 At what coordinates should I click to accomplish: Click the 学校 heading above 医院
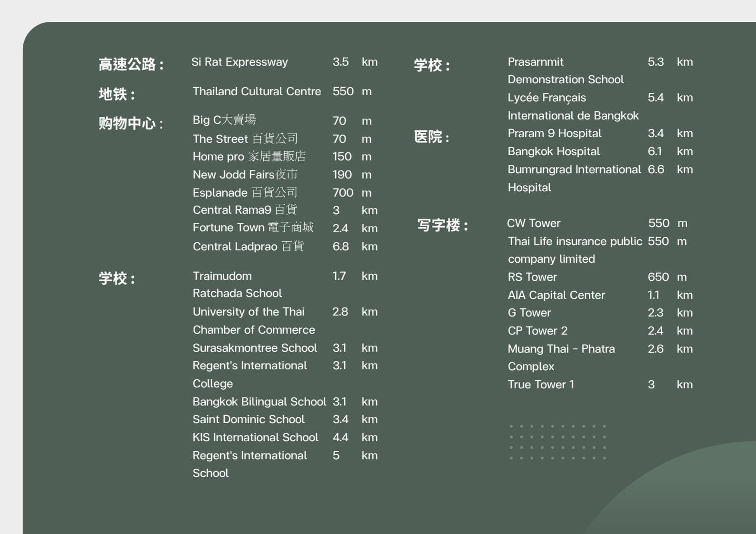(x=432, y=65)
